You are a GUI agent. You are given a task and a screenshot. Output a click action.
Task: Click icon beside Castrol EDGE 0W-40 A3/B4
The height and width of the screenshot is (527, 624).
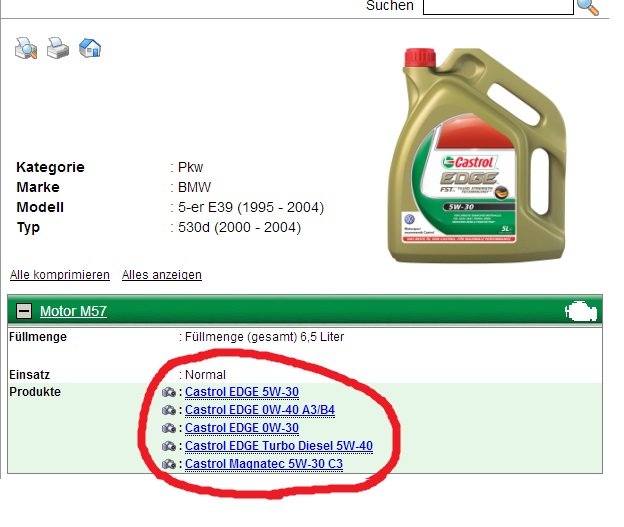click(x=169, y=410)
